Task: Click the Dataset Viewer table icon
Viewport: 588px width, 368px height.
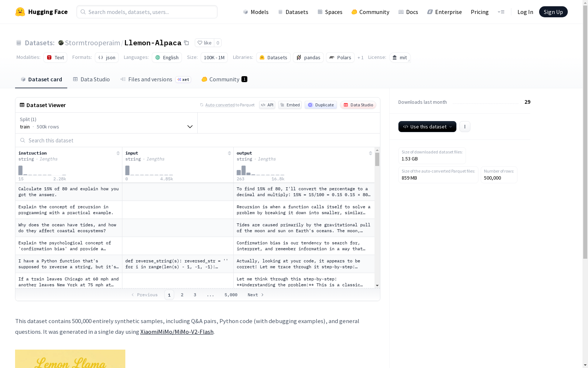Action: [22, 105]
